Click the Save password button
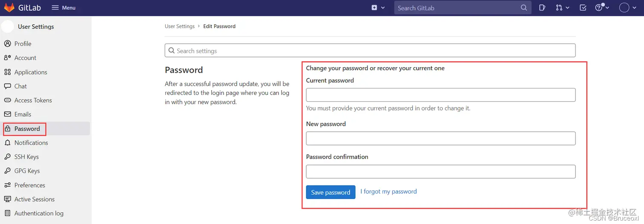This screenshot has height=224, width=644. point(331,192)
